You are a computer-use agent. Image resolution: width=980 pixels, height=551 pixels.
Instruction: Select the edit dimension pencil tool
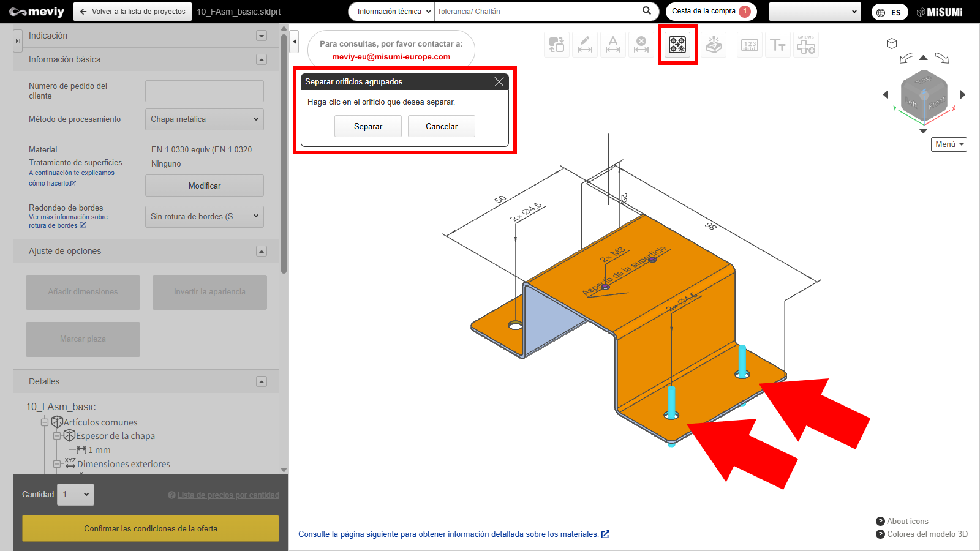pyautogui.click(x=585, y=45)
